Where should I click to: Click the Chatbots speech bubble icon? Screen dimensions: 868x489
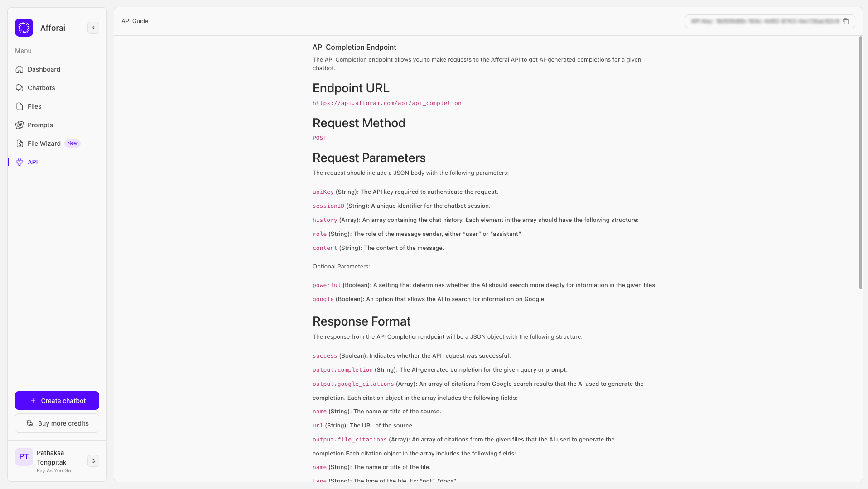pos(19,88)
